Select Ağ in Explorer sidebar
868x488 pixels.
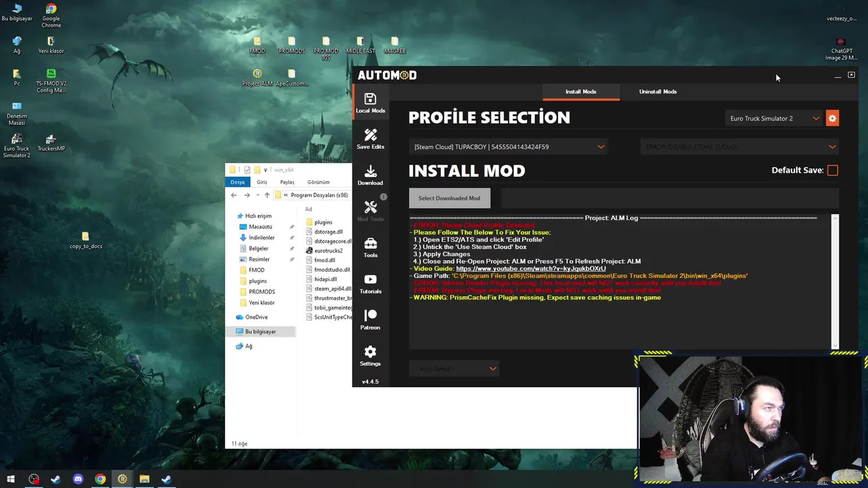click(x=249, y=346)
